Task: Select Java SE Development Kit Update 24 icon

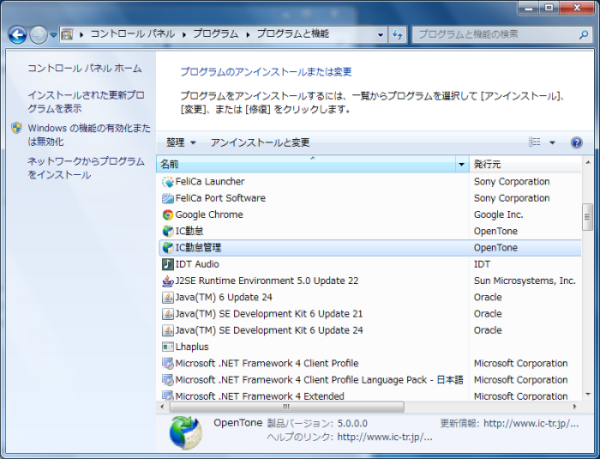Action: click(x=168, y=330)
